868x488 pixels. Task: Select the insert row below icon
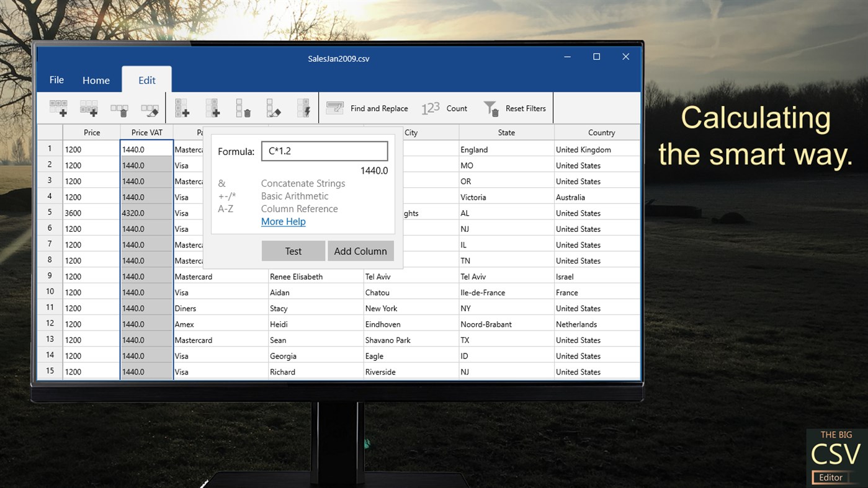click(89, 108)
